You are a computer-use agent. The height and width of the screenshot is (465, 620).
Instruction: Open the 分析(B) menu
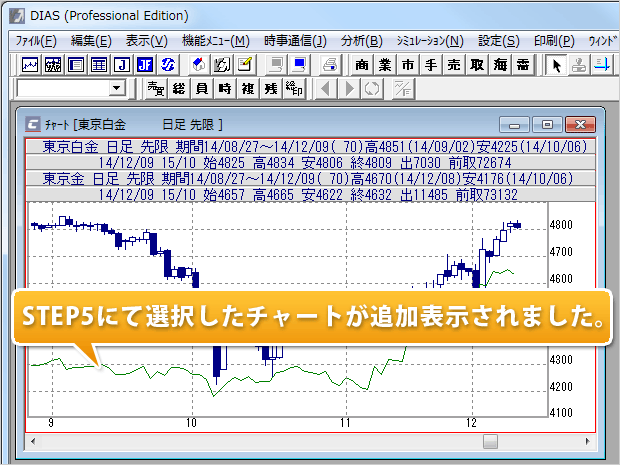tap(361, 41)
